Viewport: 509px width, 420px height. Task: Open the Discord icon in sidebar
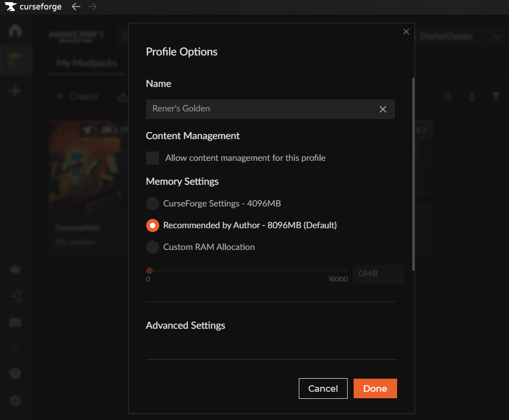[15, 322]
